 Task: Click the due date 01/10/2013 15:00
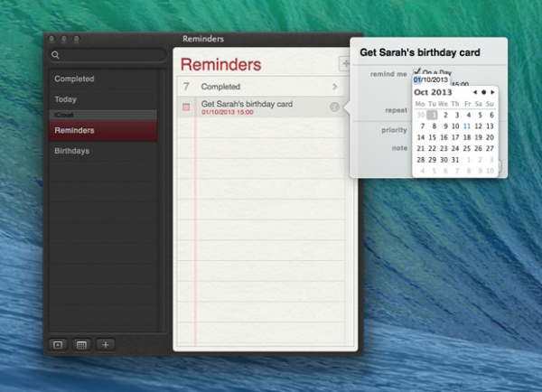(x=227, y=112)
